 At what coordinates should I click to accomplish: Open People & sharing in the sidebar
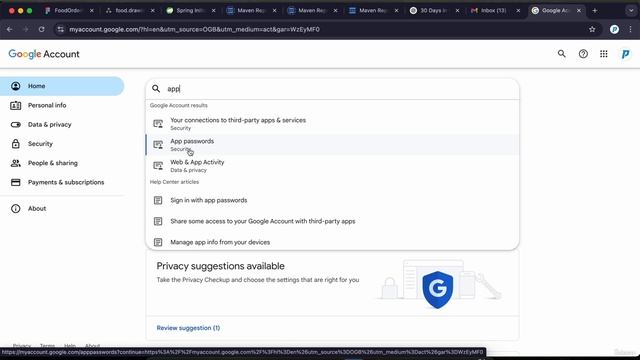click(x=62, y=163)
